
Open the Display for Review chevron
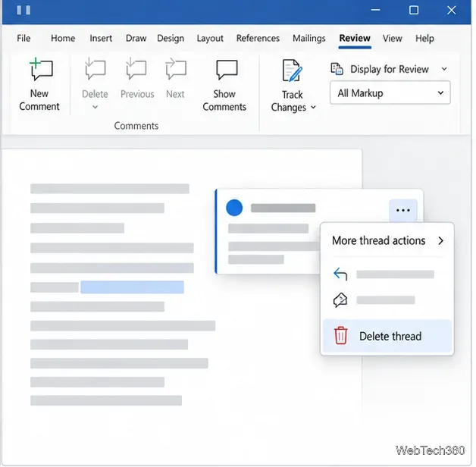[444, 69]
